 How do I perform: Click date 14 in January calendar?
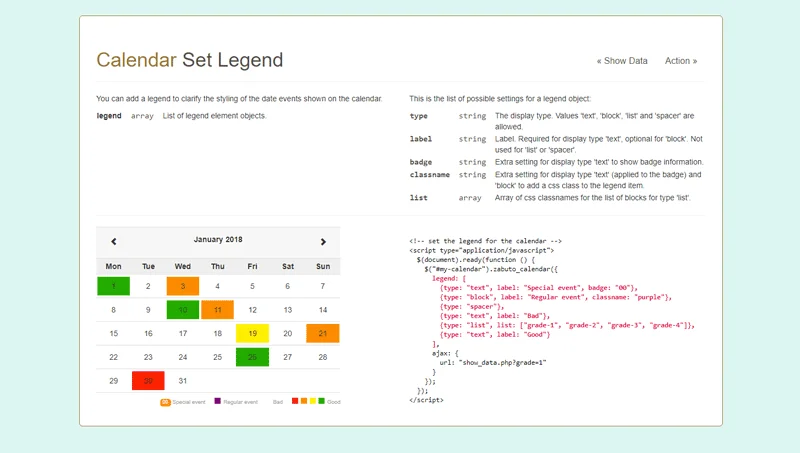322,310
